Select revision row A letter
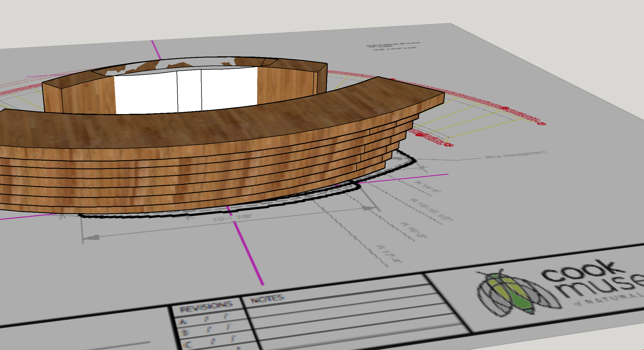Screen dimensions: 644x350 click(x=183, y=322)
